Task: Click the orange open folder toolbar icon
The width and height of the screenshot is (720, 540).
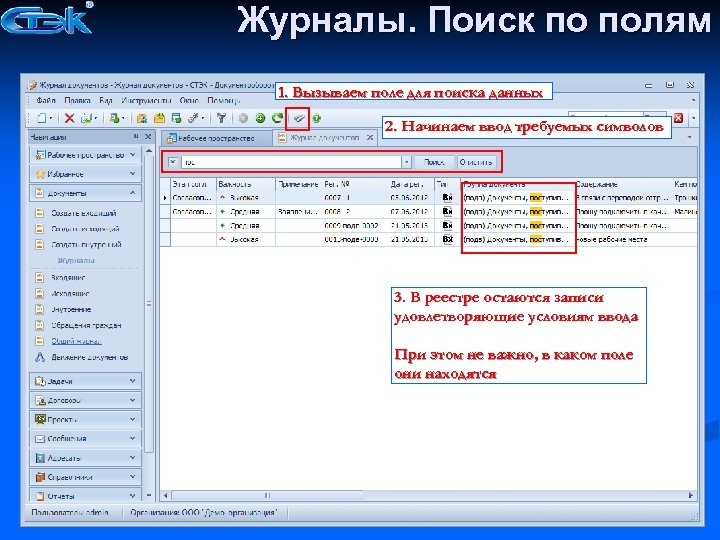Action: pos(142,118)
